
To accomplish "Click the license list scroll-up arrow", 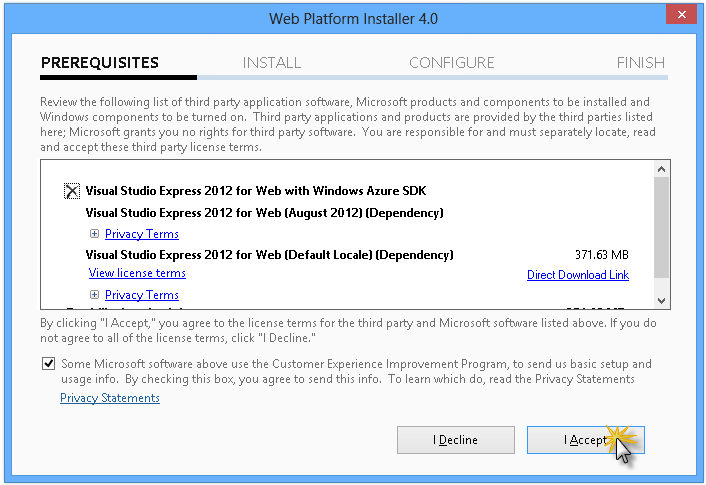I will [x=661, y=170].
